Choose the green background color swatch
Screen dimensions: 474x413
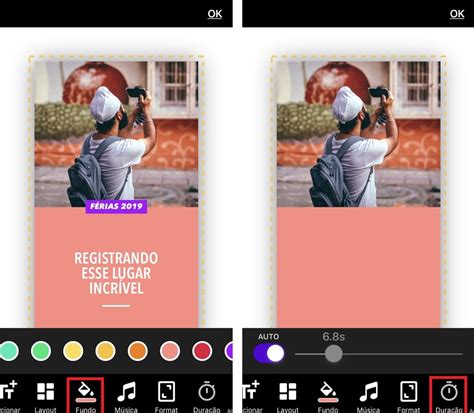click(41, 351)
